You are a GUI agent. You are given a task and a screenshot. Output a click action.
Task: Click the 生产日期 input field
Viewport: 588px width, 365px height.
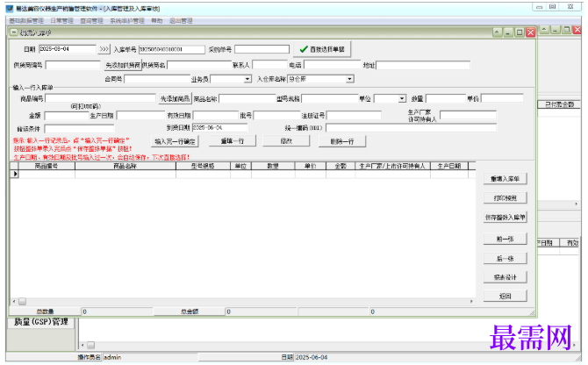(x=140, y=115)
